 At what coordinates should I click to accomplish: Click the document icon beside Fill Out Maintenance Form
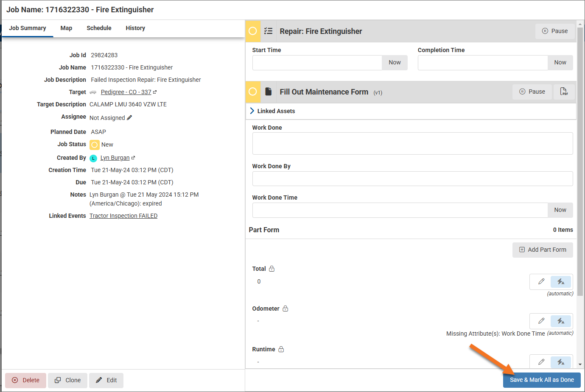pos(269,92)
